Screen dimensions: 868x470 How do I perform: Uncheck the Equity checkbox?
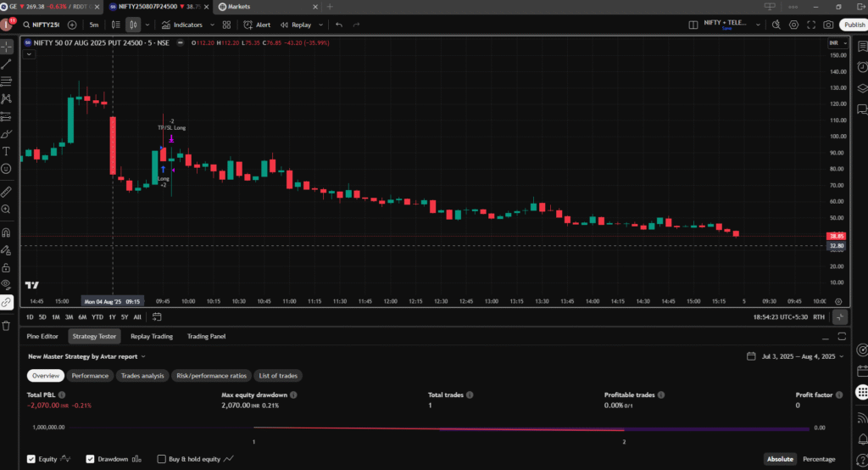[x=31, y=459]
